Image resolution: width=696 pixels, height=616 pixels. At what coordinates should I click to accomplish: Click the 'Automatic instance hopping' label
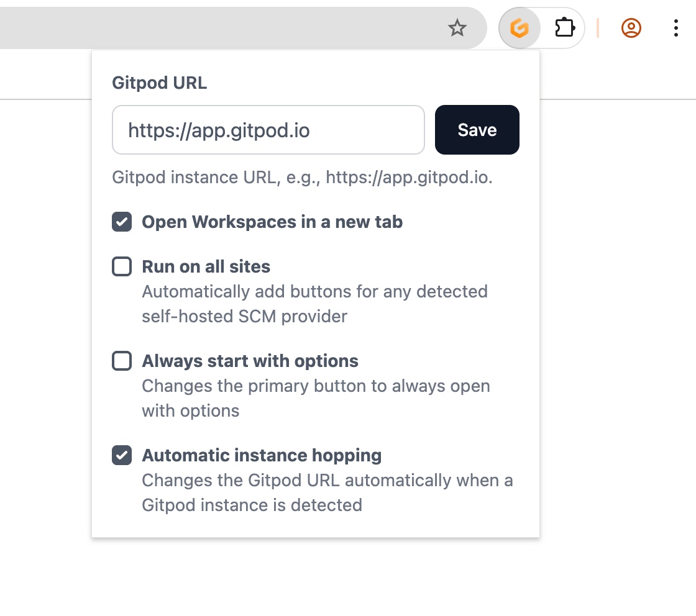[262, 455]
